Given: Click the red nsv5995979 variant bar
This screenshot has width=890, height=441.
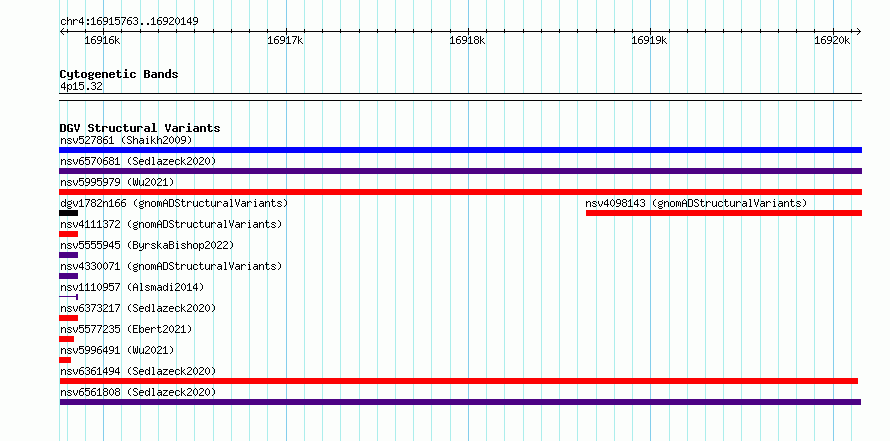Looking at the screenshot, I should click(460, 192).
